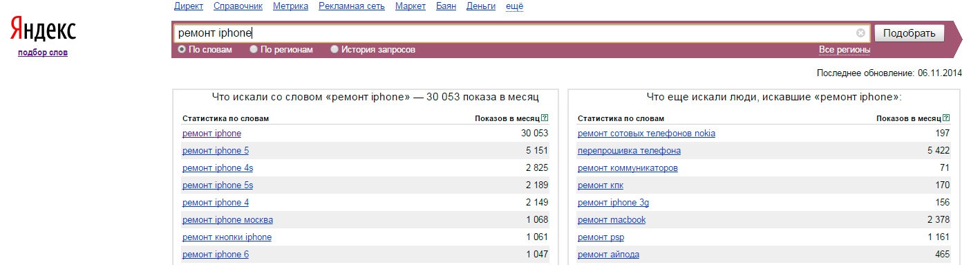Select the По словам radio button
The height and width of the screenshot is (265, 980).
(x=182, y=50)
